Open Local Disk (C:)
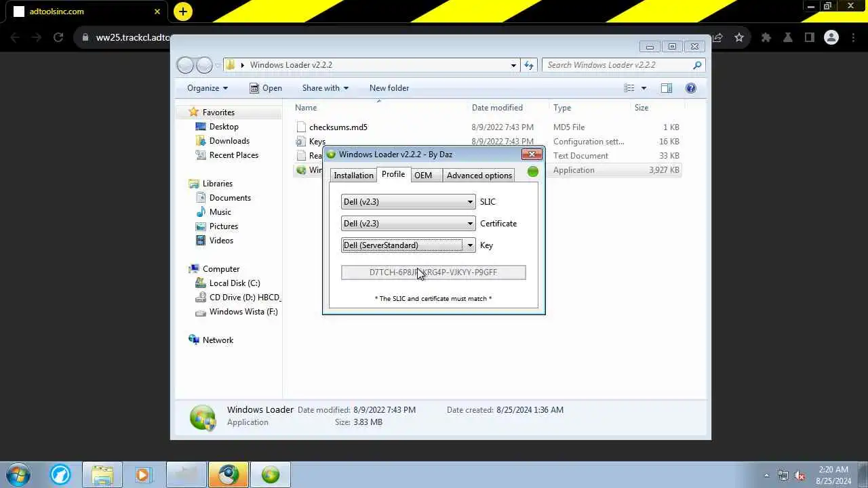 [235, 283]
